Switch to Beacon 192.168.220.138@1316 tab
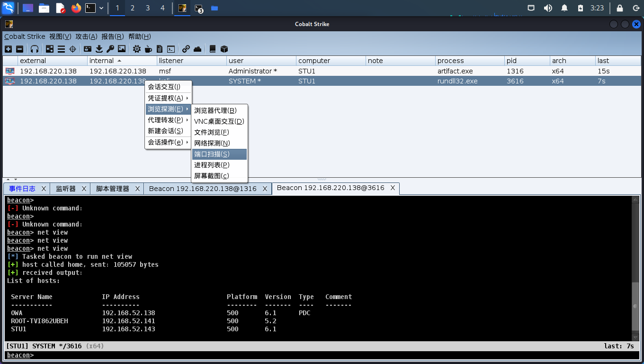The image size is (644, 364). coord(203,189)
